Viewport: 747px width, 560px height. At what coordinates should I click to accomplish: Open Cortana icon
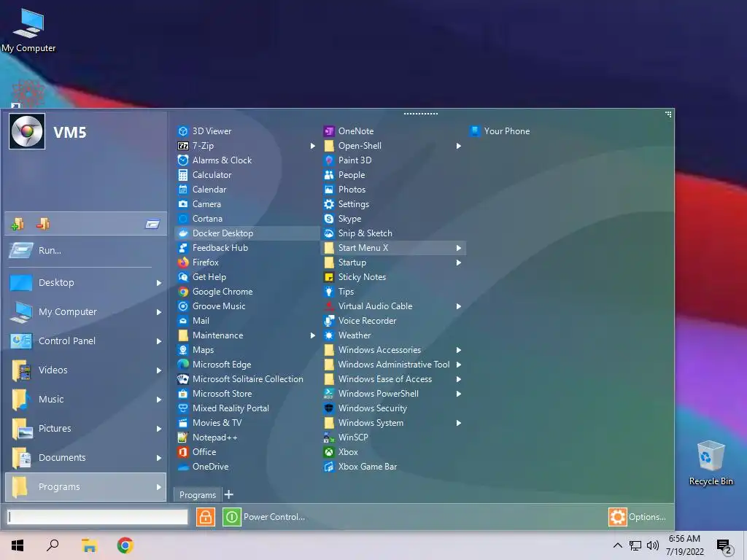pos(183,219)
